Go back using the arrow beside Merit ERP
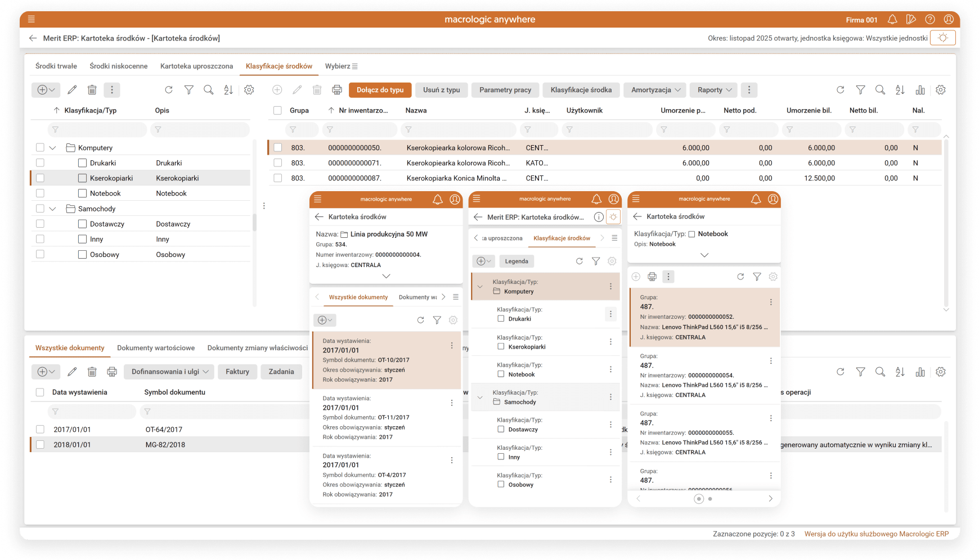 [x=33, y=38]
